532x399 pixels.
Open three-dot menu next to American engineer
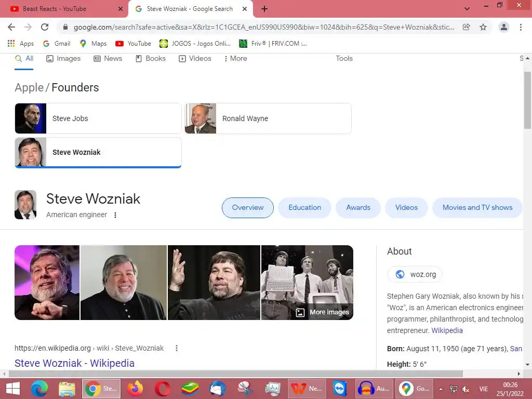click(115, 215)
